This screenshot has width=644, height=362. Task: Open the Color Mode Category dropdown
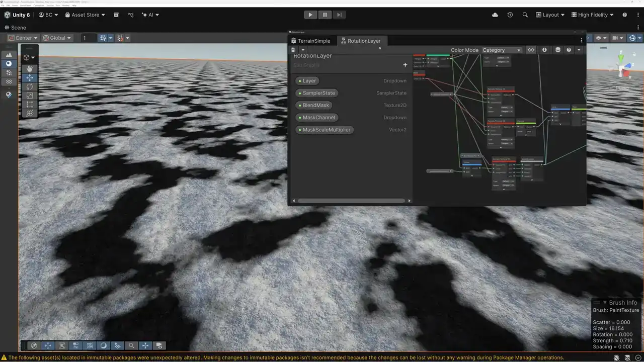point(501,50)
